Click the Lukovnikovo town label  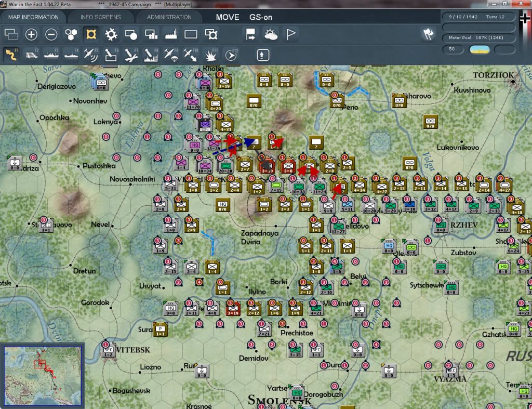[x=458, y=148]
